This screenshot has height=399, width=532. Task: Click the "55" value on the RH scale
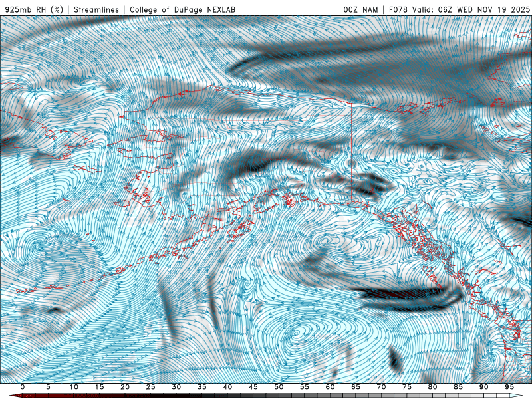(x=305, y=387)
